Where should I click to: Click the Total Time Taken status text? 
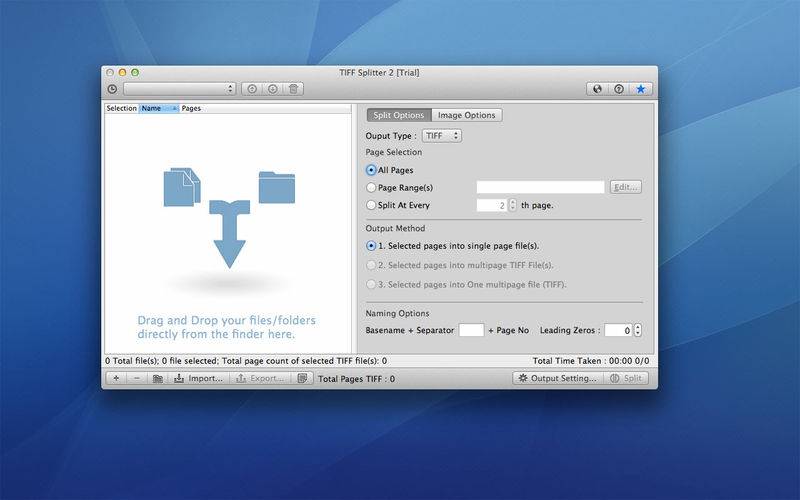pos(591,361)
